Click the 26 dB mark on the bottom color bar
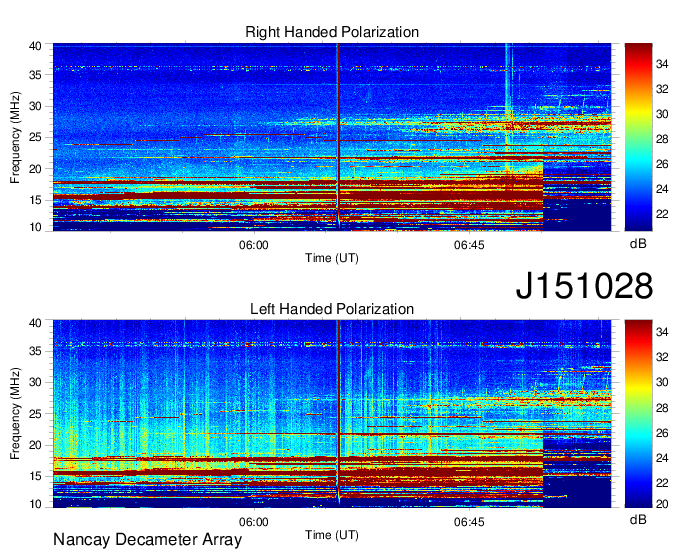The height and width of the screenshot is (552, 680). coord(662,433)
